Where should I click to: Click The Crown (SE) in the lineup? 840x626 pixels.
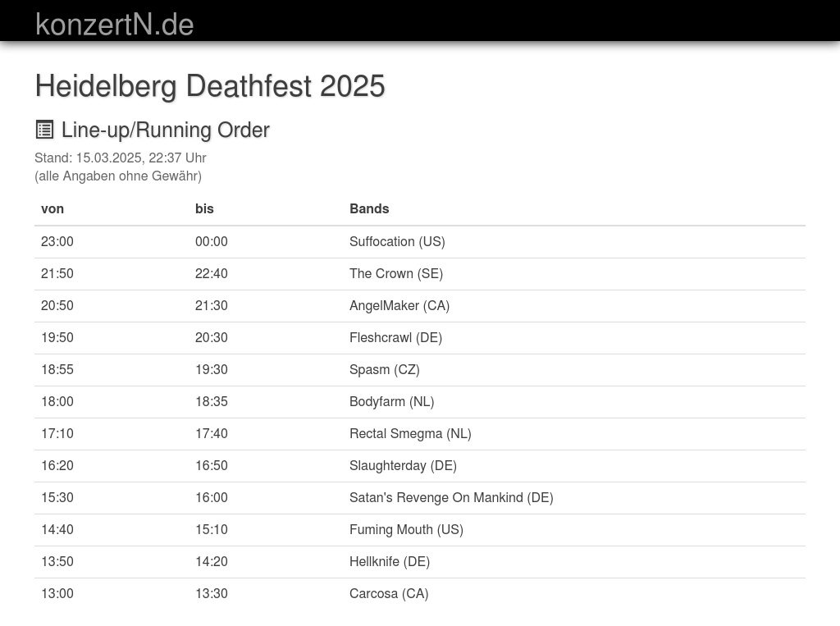396,273
